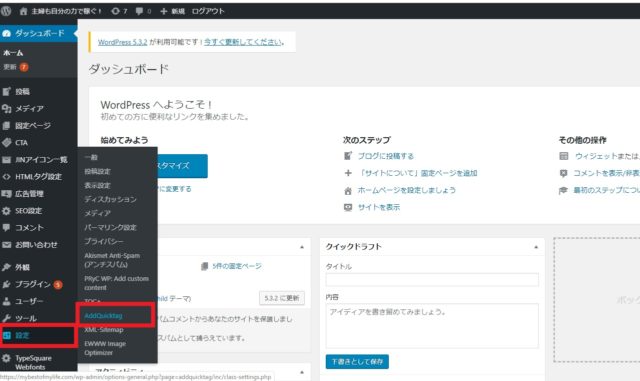640x381 pixels.
Task: Open ダッシュボード menu in sidebar
Action: click(x=39, y=33)
